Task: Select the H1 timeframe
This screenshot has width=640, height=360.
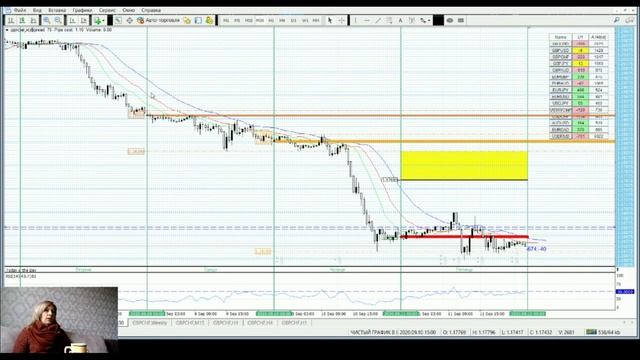Action: (271, 20)
